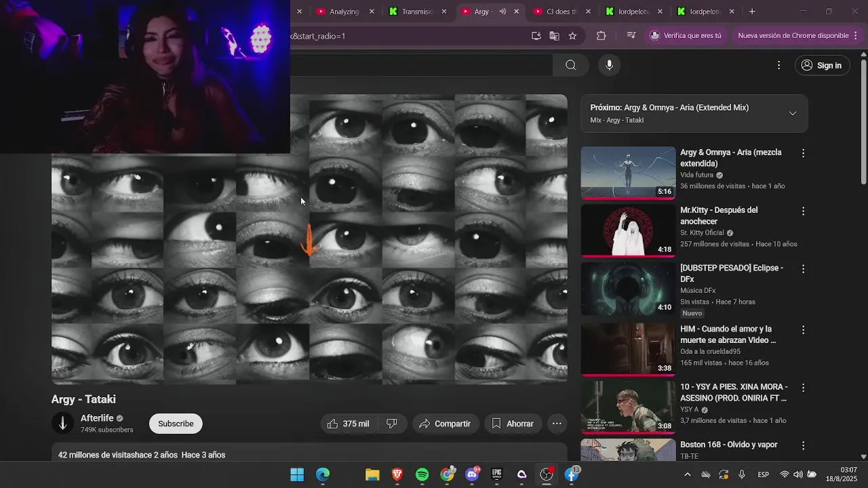The image size is (868, 488).
Task: Like the video showing 375 mil
Action: (x=349, y=424)
